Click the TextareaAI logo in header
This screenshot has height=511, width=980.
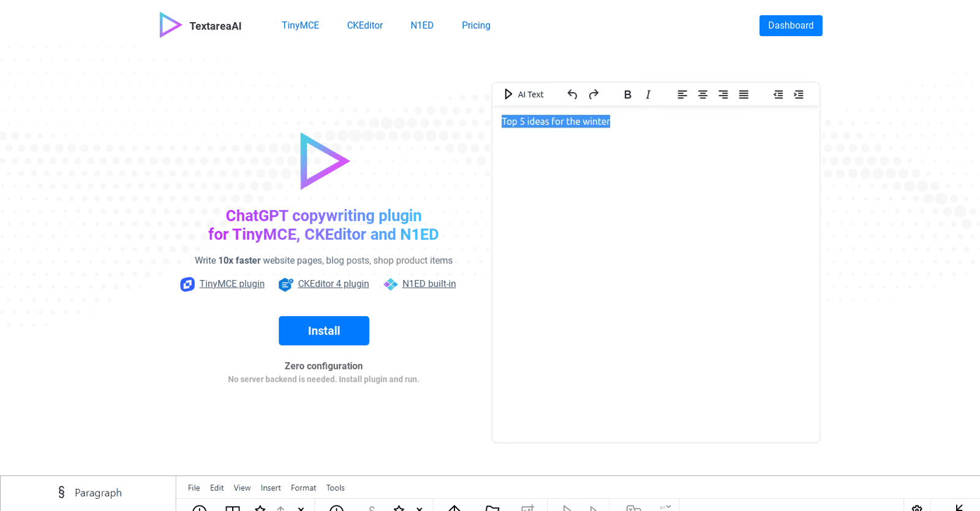click(201, 26)
